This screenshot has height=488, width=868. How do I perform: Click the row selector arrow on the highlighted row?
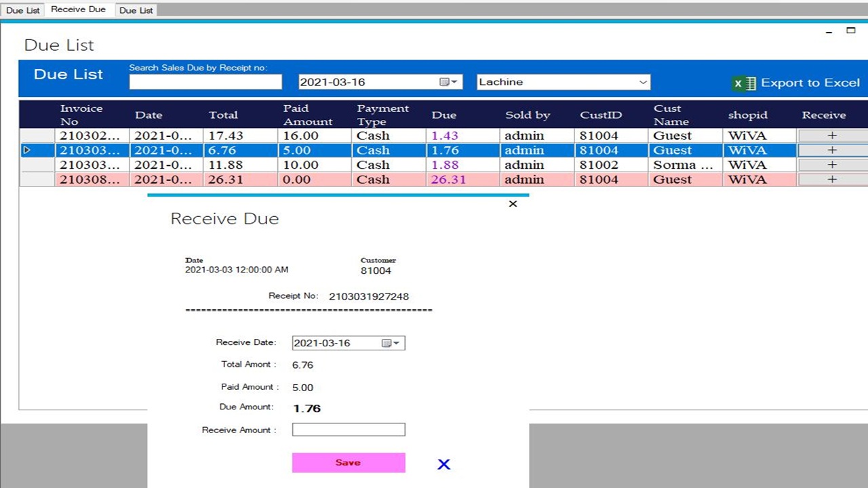click(27, 150)
